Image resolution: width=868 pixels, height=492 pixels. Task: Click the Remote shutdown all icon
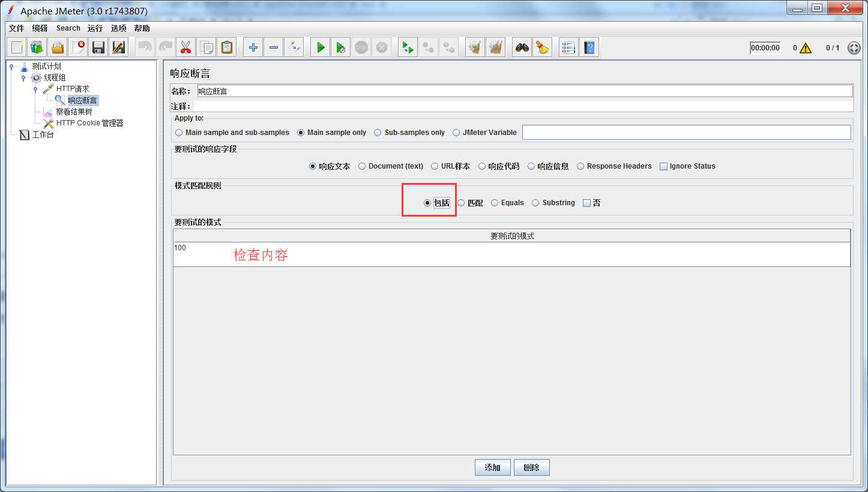point(449,47)
